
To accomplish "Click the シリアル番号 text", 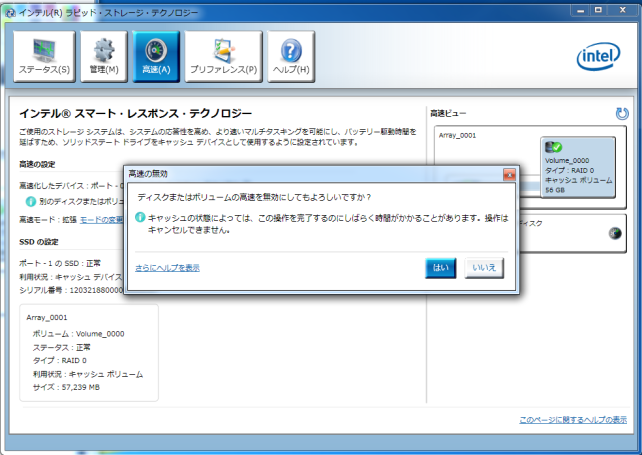I will point(71,290).
